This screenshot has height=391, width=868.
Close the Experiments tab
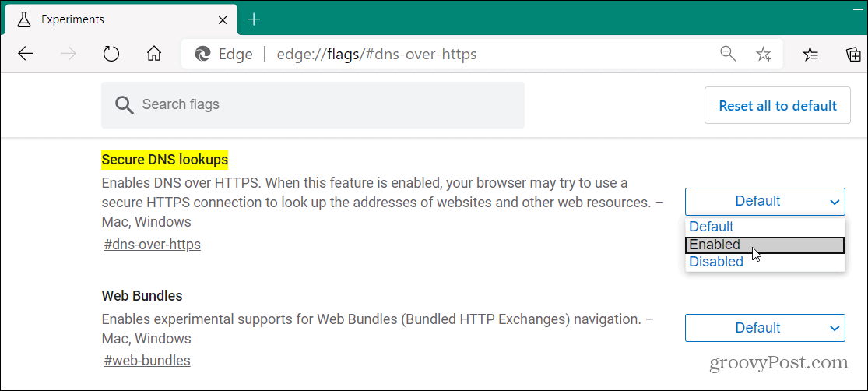(223, 20)
